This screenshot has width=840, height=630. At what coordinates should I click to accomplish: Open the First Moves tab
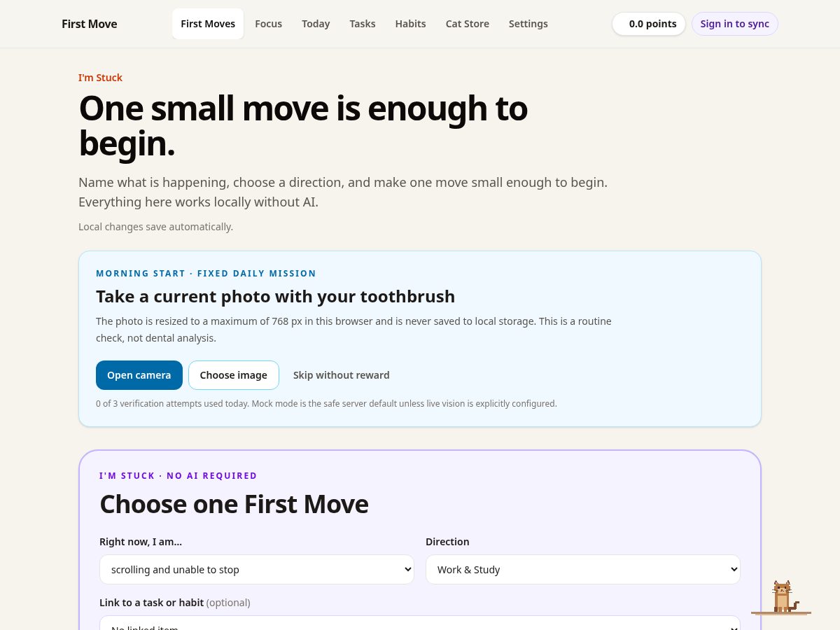208,24
